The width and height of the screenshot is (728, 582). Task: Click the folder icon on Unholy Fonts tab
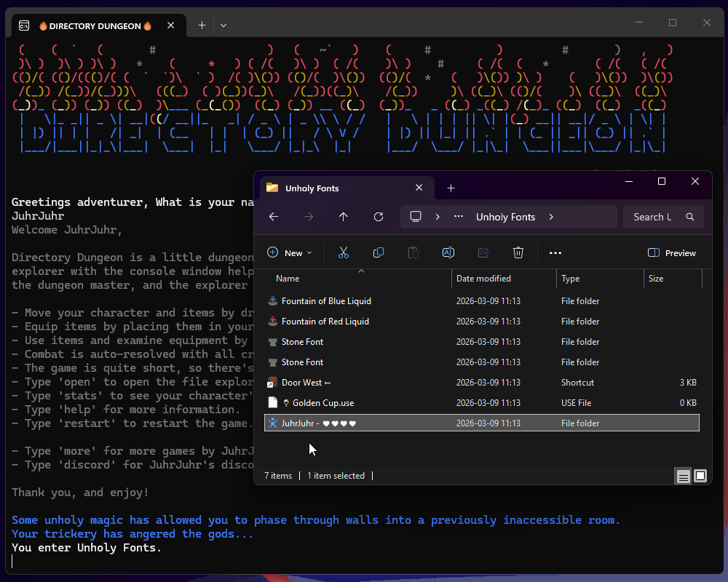click(272, 188)
